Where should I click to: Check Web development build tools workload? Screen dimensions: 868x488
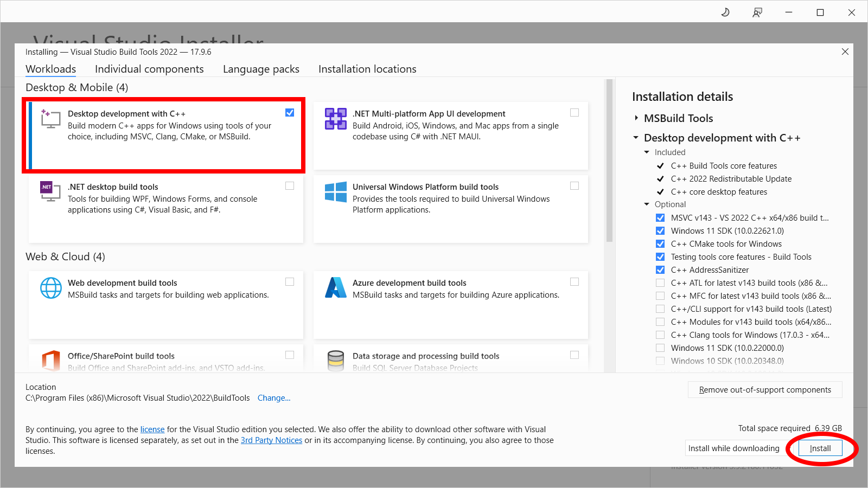click(290, 282)
